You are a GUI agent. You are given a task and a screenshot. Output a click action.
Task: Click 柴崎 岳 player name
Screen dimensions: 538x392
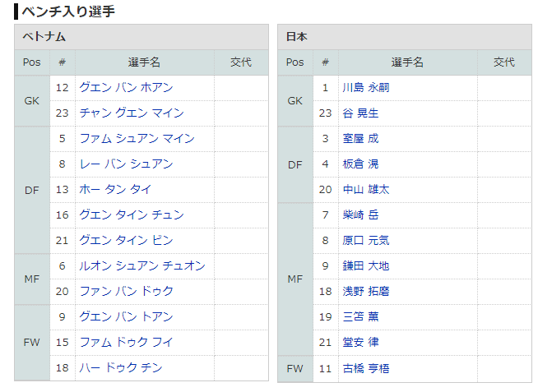click(360, 214)
